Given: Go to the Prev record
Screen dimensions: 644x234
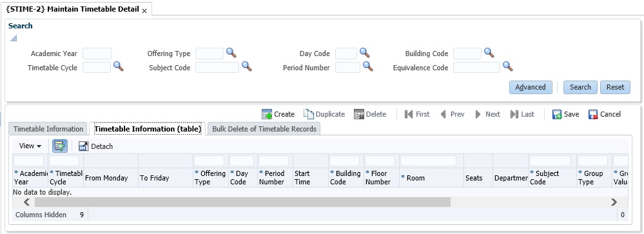Looking at the screenshot, I should point(452,114).
